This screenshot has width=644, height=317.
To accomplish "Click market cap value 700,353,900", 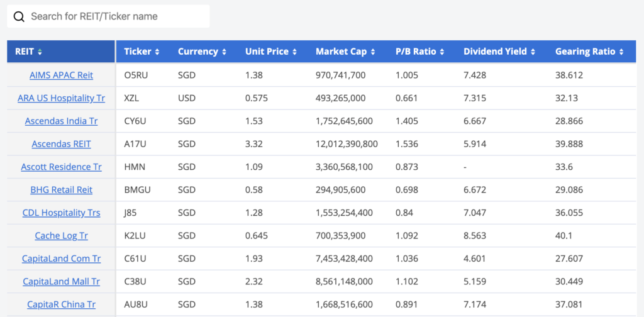I will click(x=340, y=236).
